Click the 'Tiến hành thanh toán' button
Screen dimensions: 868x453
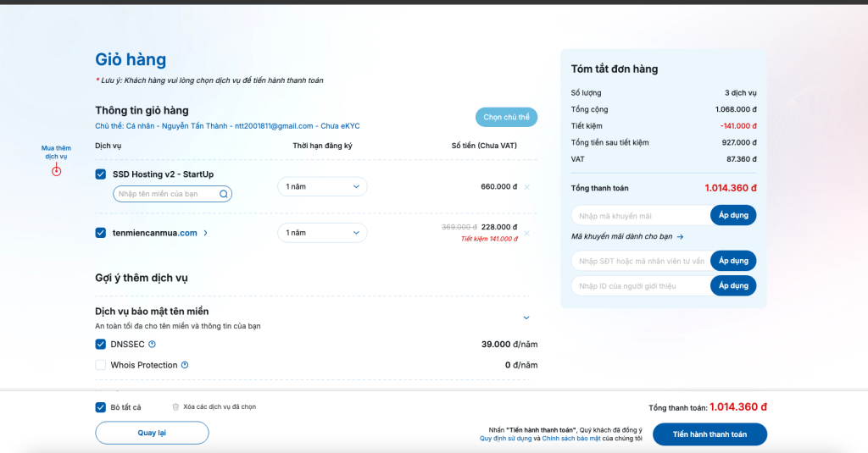(x=709, y=434)
